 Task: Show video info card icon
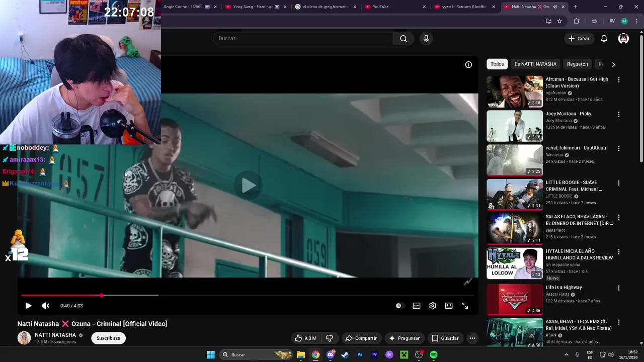coord(468,64)
